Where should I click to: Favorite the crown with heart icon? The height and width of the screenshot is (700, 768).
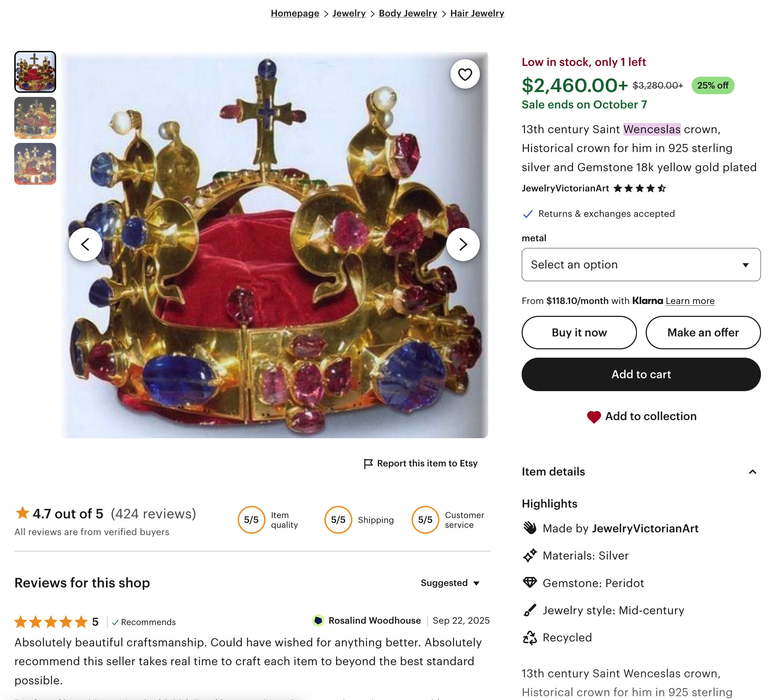[x=465, y=74]
